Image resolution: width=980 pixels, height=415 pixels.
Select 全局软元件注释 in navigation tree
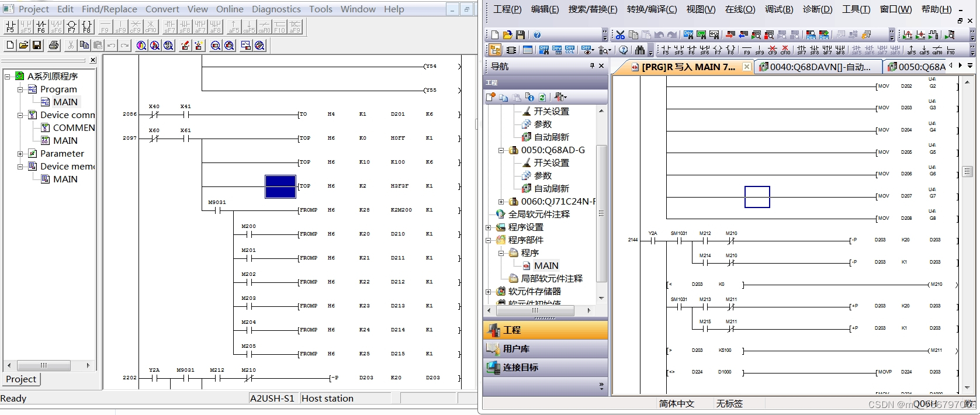[x=539, y=214]
